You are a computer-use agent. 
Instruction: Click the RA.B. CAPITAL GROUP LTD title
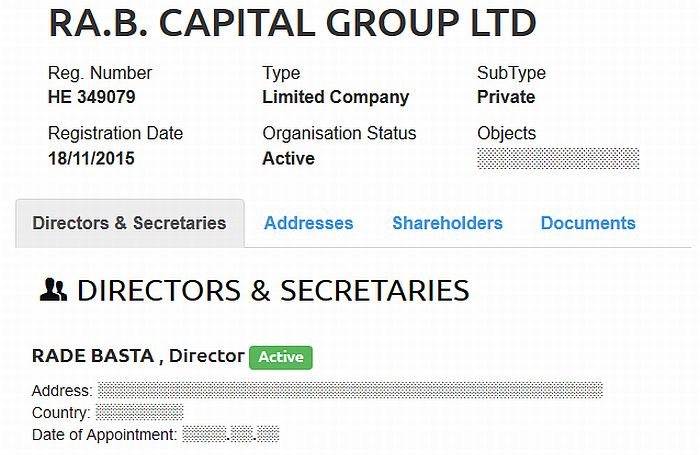292,23
